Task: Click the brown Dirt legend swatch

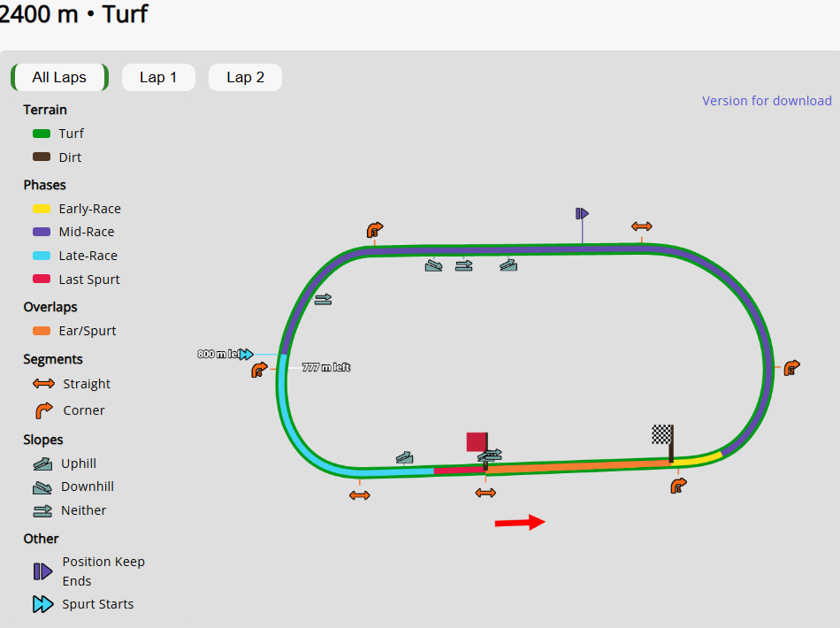Action: (42, 157)
